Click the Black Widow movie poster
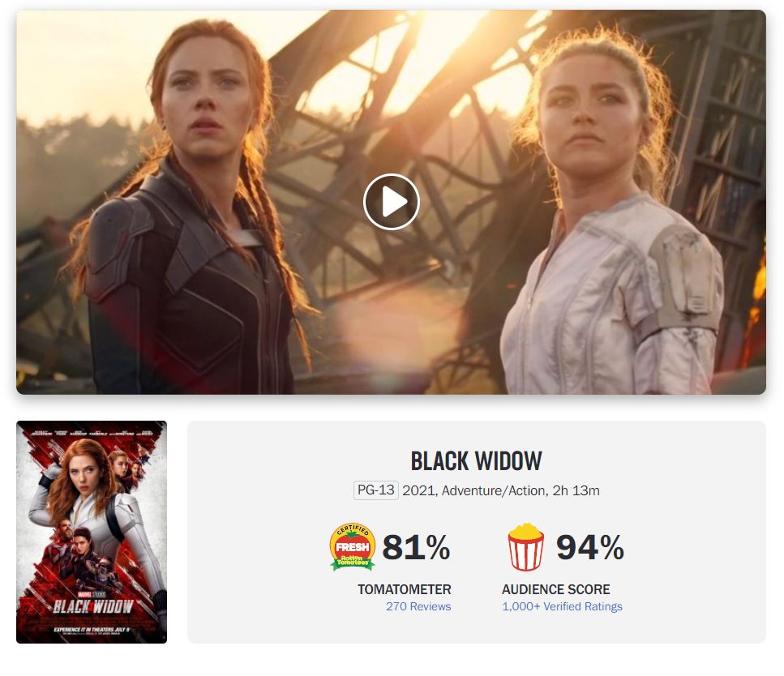The image size is (784, 676). [x=92, y=532]
